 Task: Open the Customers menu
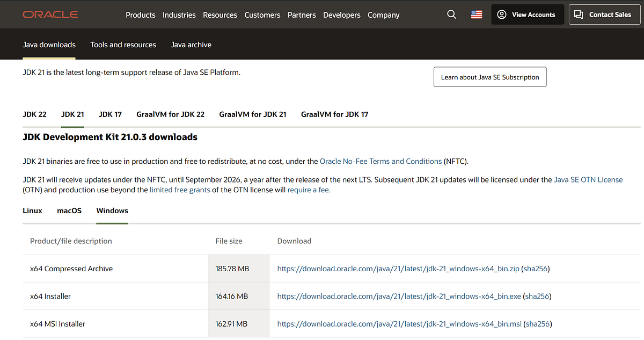click(x=262, y=15)
